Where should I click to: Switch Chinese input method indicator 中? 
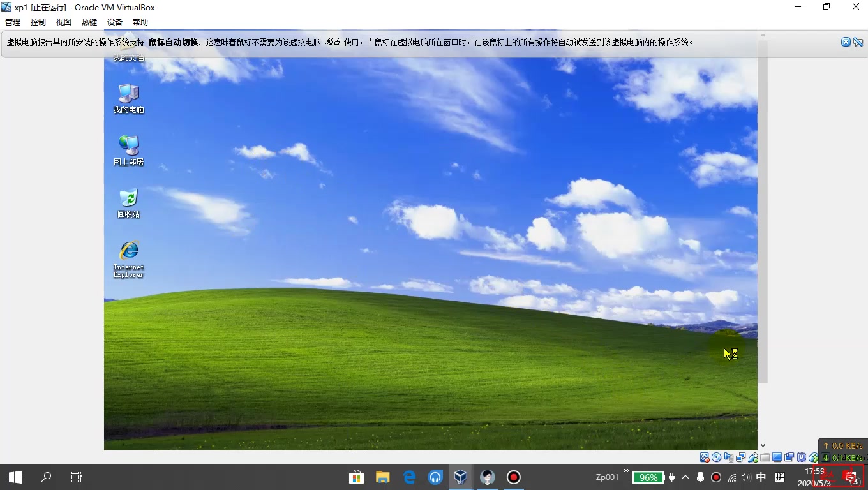(x=761, y=477)
